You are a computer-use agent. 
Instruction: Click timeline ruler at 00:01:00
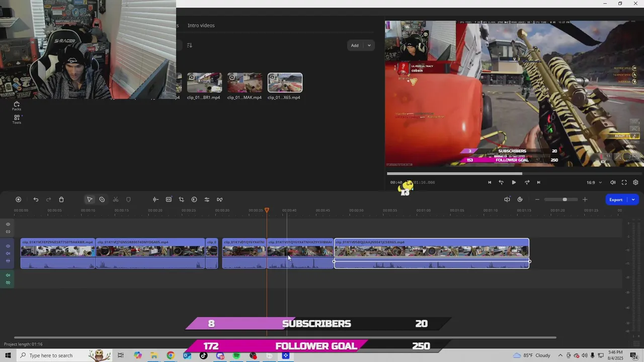[x=424, y=210]
